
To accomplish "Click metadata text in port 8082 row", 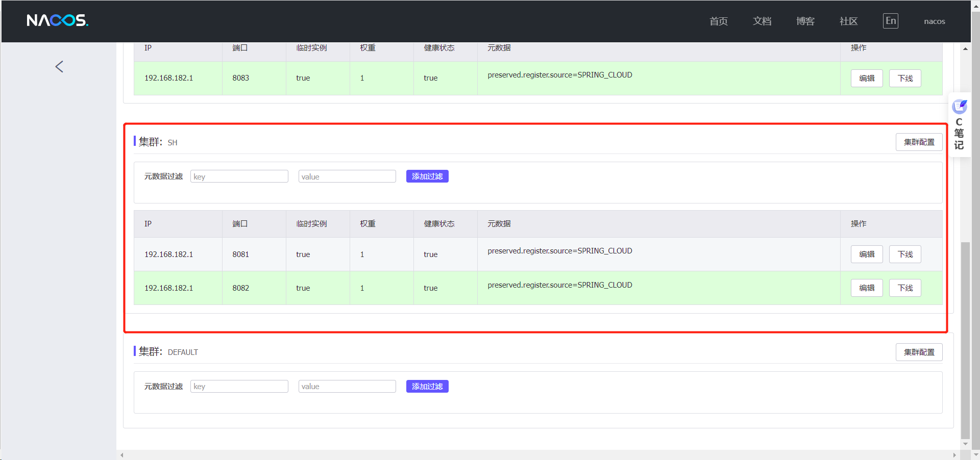I will click(x=560, y=285).
